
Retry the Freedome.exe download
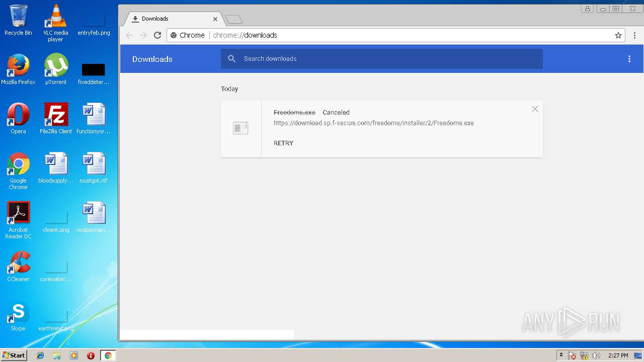283,143
